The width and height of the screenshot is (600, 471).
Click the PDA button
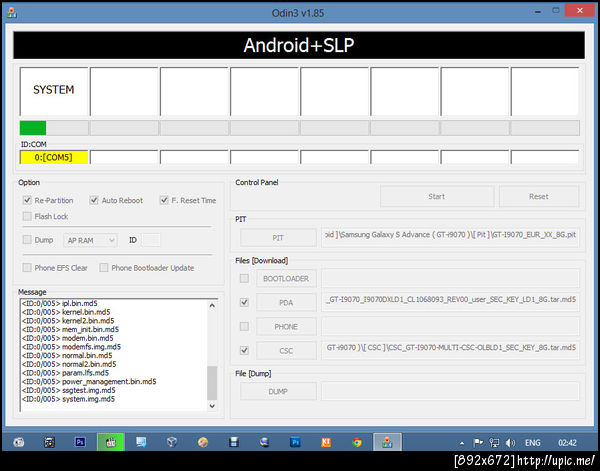(286, 303)
